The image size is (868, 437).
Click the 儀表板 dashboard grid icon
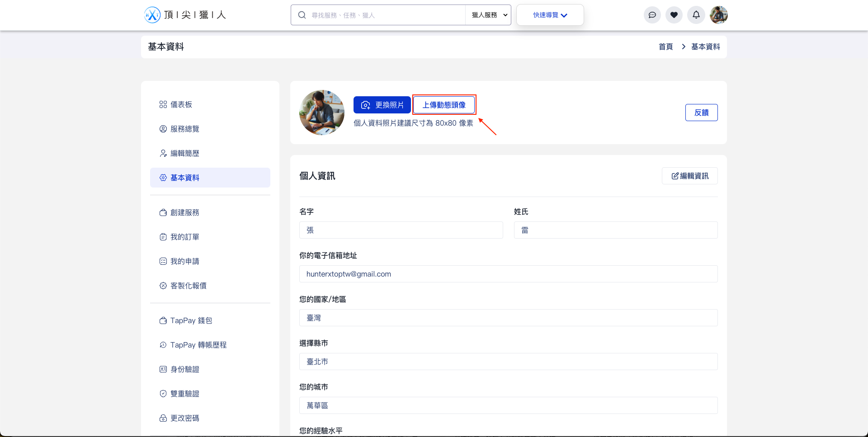tap(163, 104)
